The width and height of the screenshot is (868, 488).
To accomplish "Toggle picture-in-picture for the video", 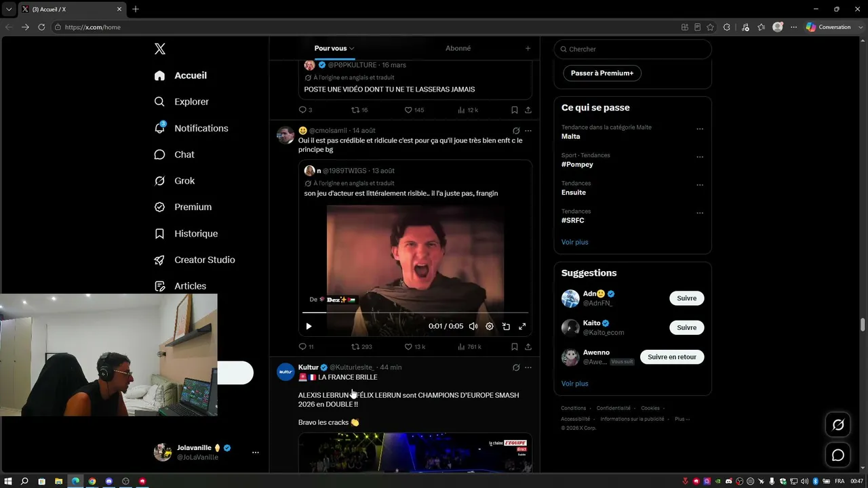I will click(x=506, y=327).
